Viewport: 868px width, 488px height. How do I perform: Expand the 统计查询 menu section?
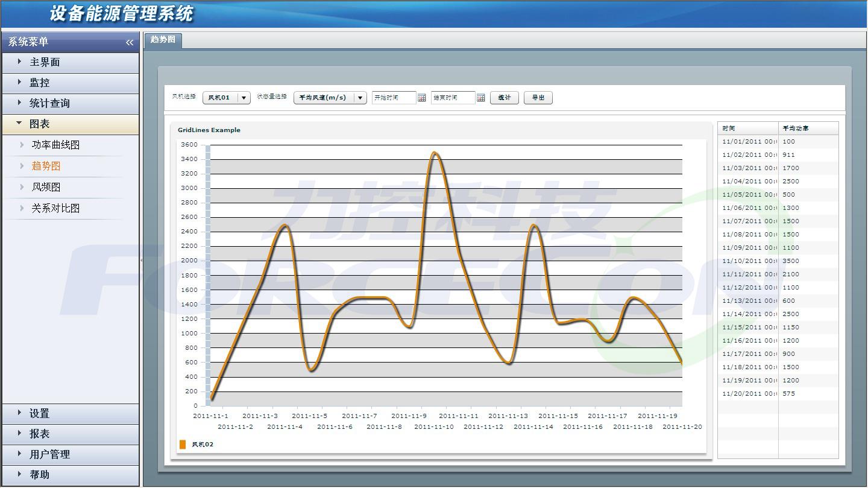pos(71,103)
